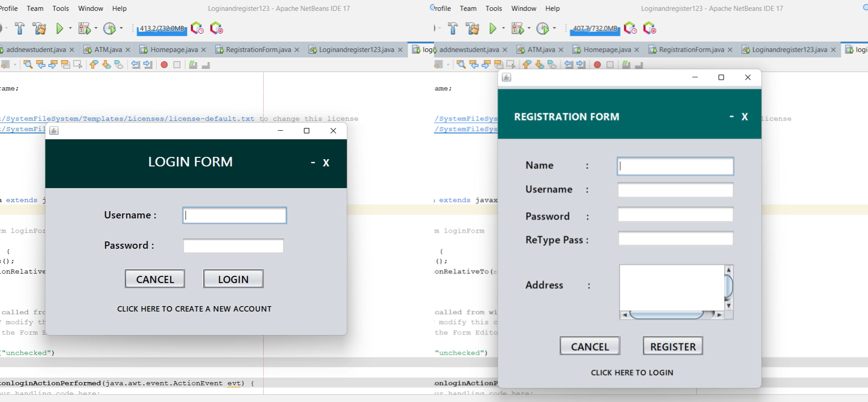Click CANCEL button in Login Form

point(155,279)
